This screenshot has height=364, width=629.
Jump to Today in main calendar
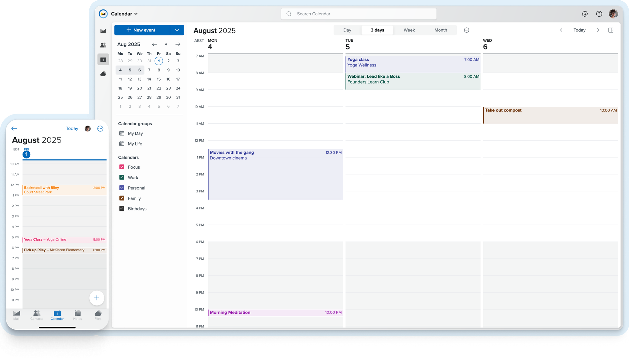(579, 30)
